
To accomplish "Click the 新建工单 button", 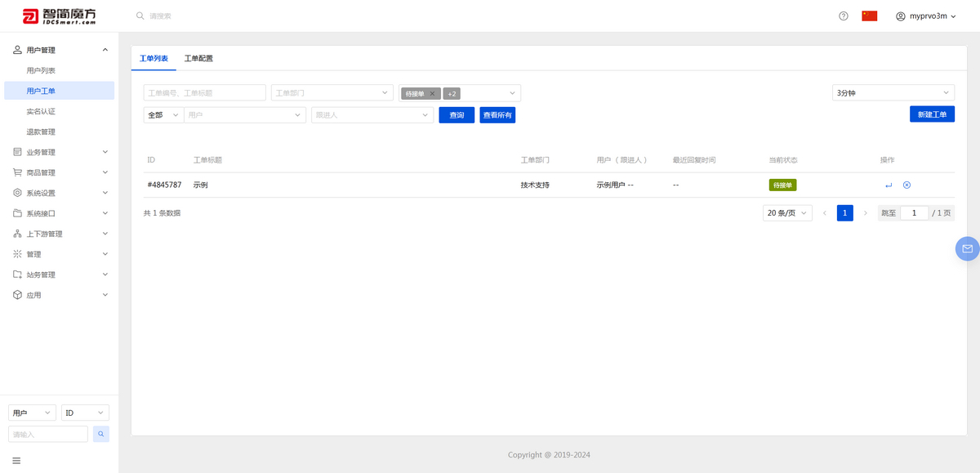I will (x=932, y=114).
